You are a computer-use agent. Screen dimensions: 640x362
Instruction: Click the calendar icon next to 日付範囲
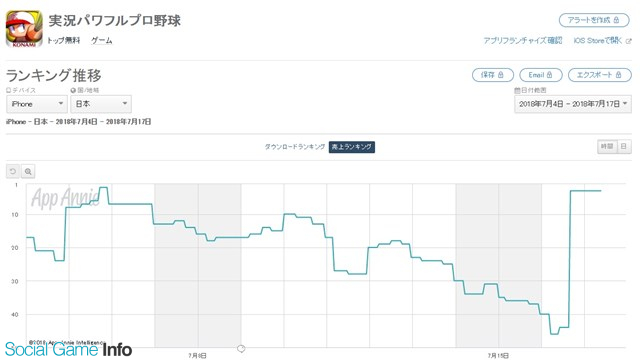(x=517, y=90)
